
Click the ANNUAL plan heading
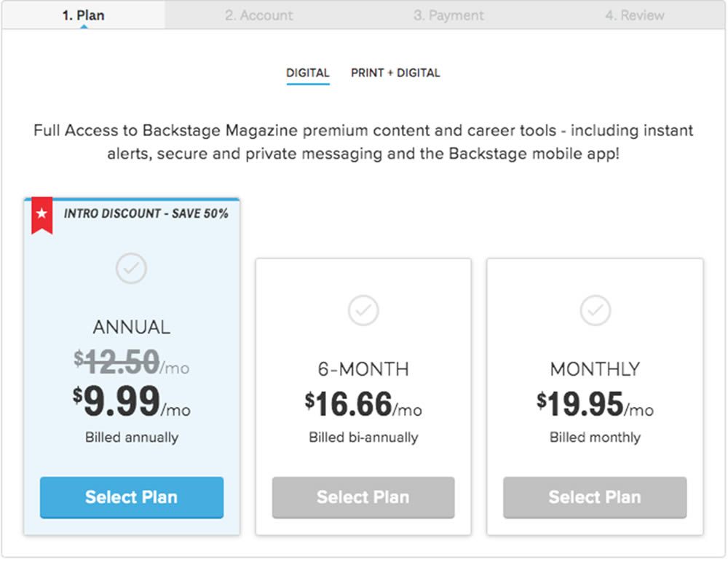(x=131, y=328)
